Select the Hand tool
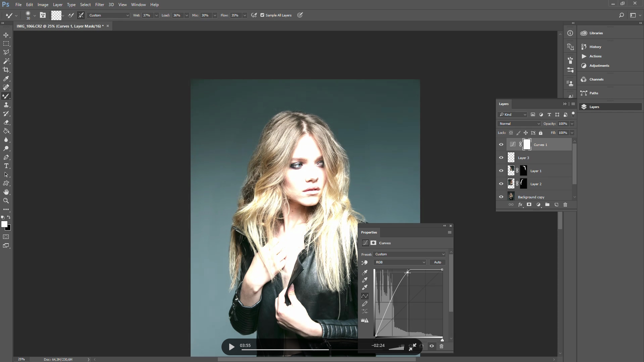Viewport: 644px width, 362px height. coord(6,192)
